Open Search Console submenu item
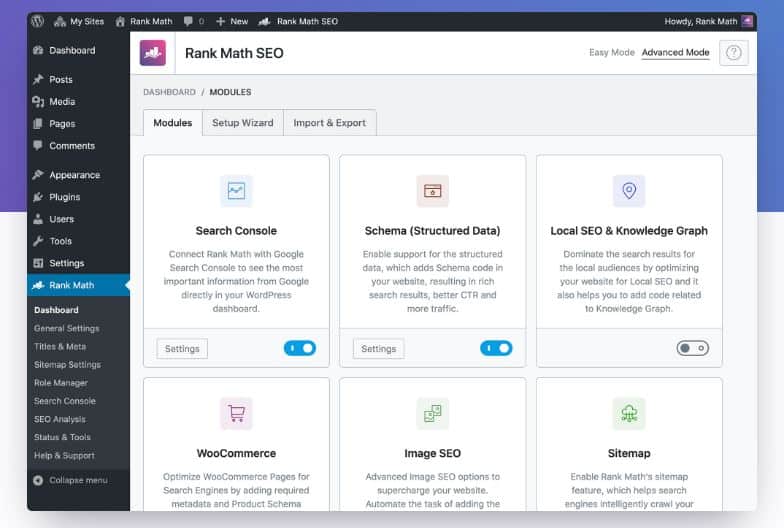The height and width of the screenshot is (528, 784). [x=65, y=401]
